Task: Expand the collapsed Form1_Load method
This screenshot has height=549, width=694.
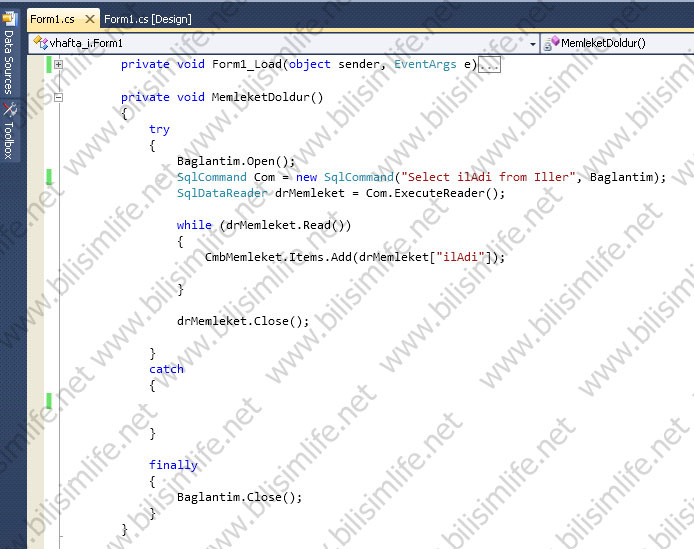Action: pos(58,65)
